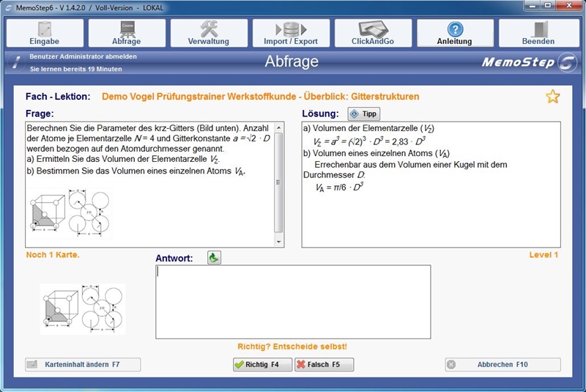Click 'Sie lernen bereits 19 Minuten'

(x=76, y=69)
